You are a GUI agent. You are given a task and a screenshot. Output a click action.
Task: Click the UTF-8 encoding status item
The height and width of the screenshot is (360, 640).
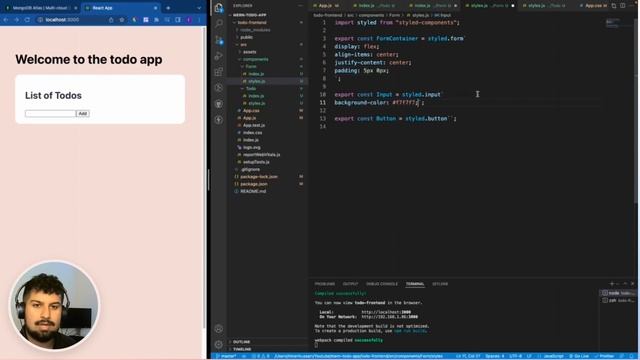click(x=516, y=356)
